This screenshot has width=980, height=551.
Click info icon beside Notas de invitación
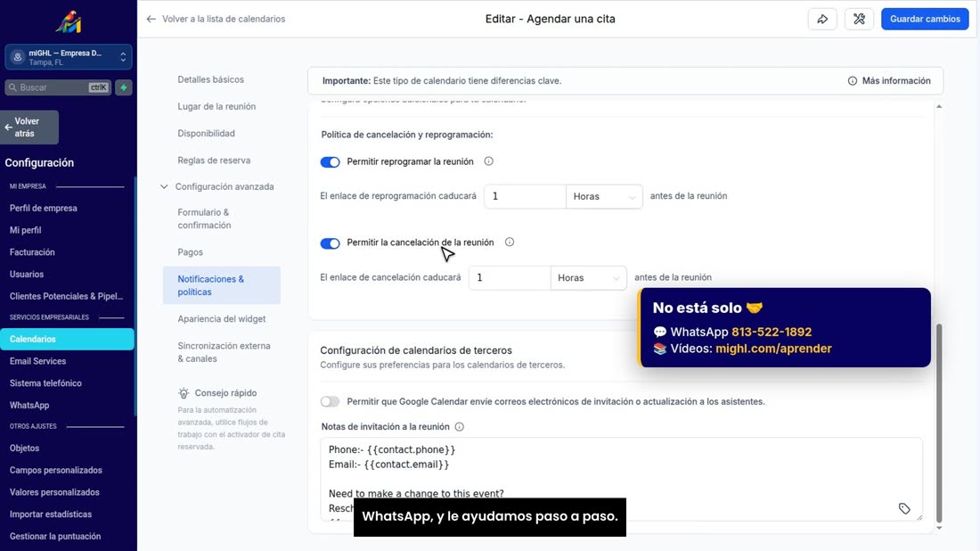click(460, 426)
